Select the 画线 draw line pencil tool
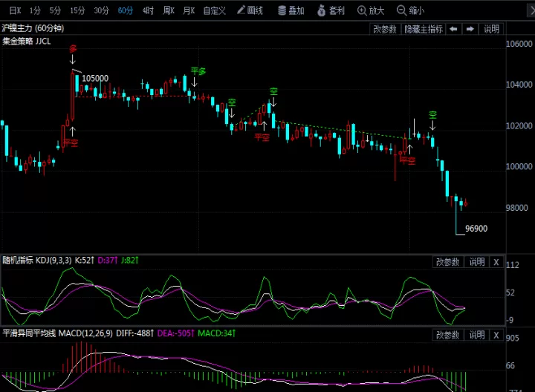Viewport: 535px width, 392px height. click(250, 10)
